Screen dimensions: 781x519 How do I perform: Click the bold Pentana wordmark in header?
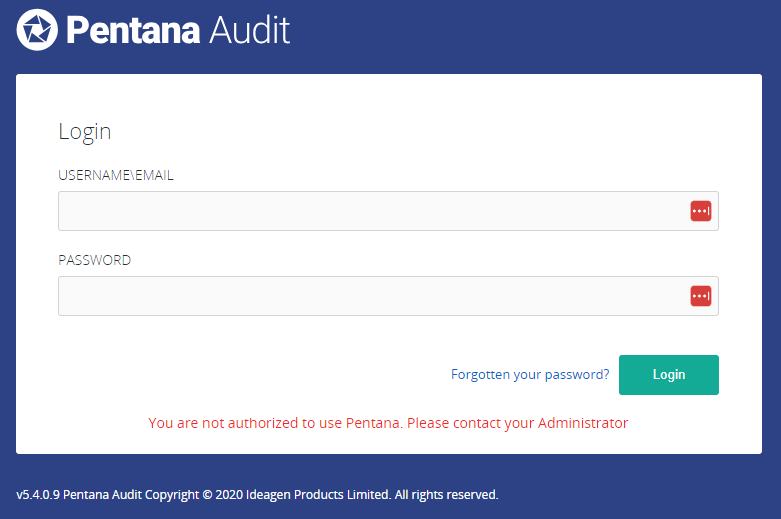(x=133, y=30)
